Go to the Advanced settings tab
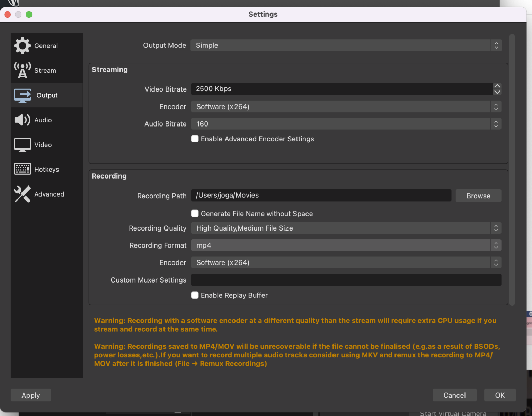The height and width of the screenshot is (416, 532). (x=49, y=194)
